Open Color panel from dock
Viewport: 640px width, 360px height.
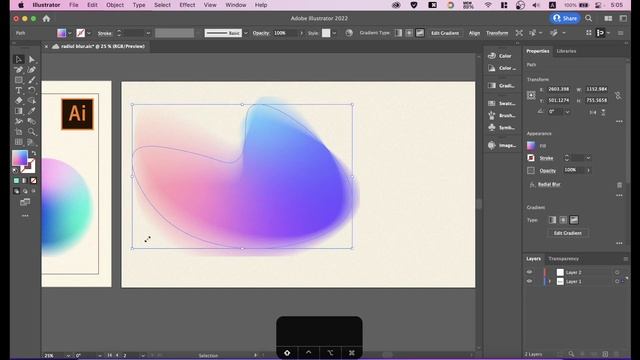501,56
